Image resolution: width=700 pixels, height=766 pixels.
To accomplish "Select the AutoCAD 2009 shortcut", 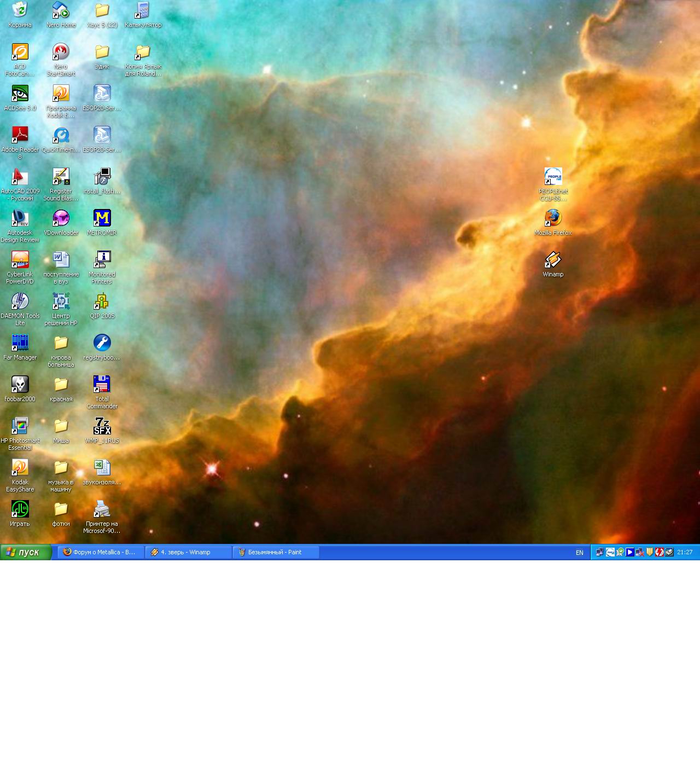I will click(20, 177).
